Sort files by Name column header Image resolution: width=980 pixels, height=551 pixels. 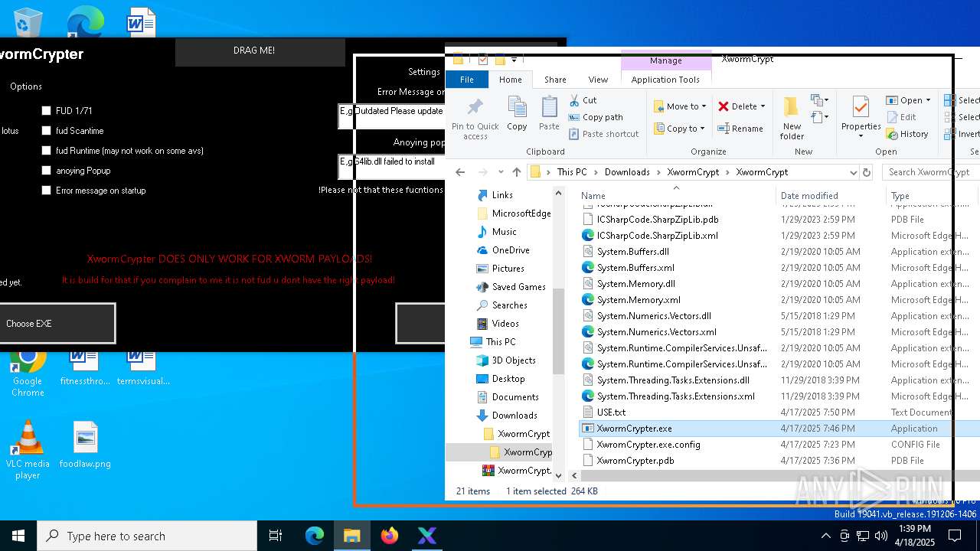click(x=675, y=196)
